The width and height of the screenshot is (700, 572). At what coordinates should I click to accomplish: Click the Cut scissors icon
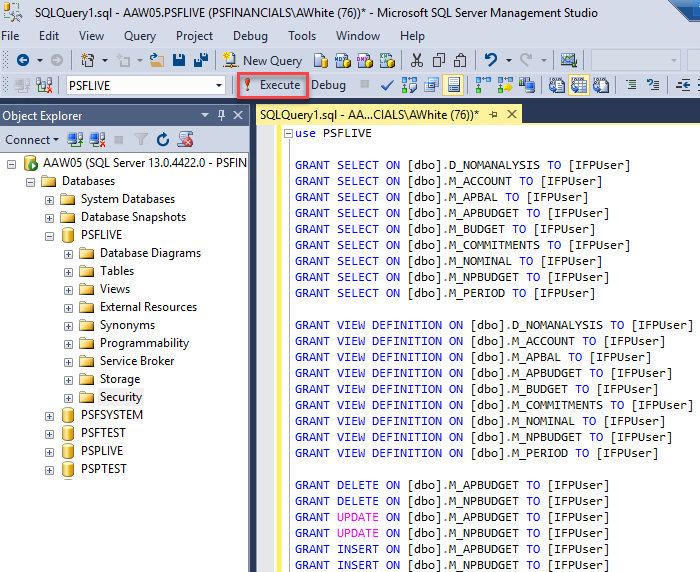coord(416,60)
